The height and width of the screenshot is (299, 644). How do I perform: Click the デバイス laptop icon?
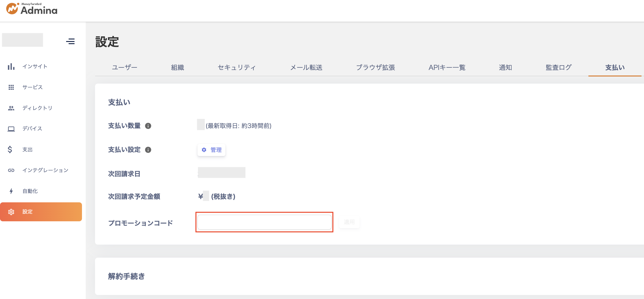(x=11, y=129)
